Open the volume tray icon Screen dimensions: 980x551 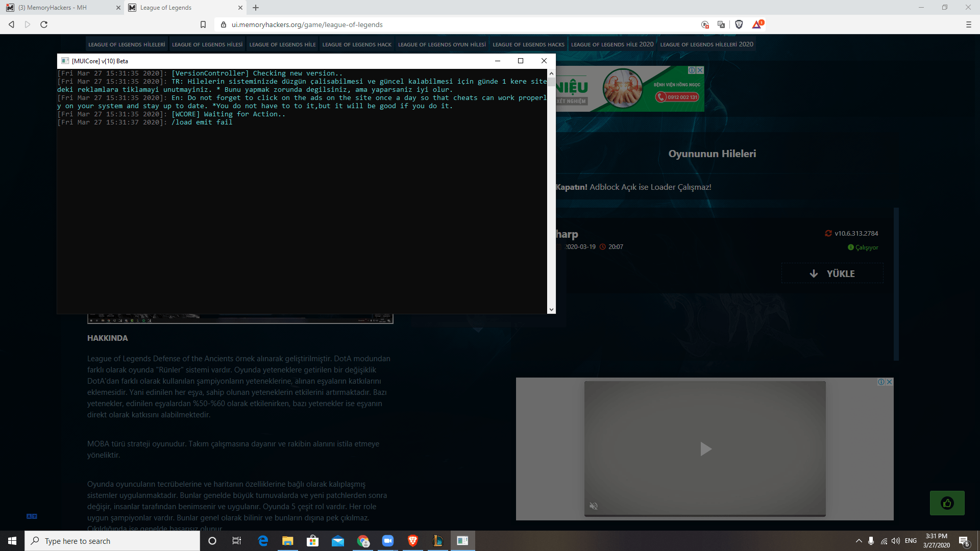tap(896, 541)
